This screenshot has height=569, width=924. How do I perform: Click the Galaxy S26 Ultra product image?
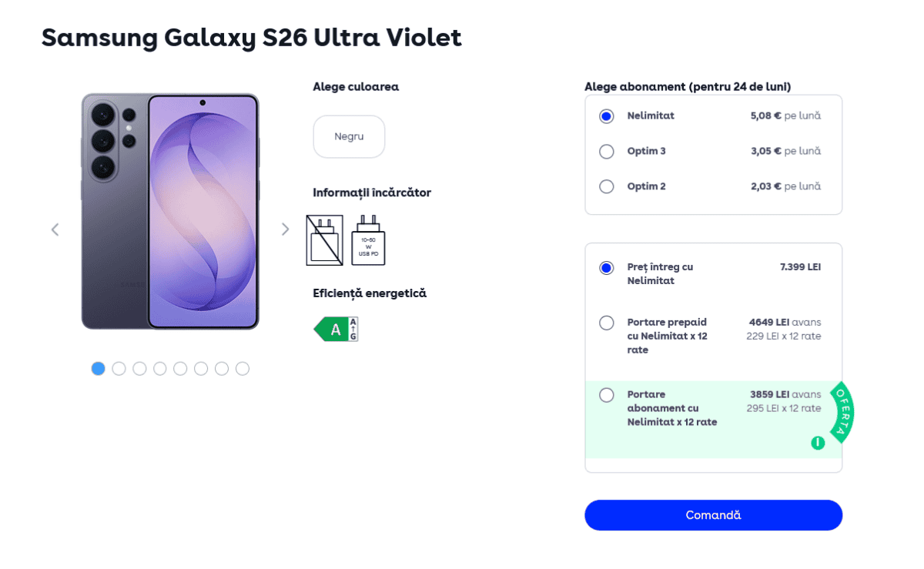point(170,212)
